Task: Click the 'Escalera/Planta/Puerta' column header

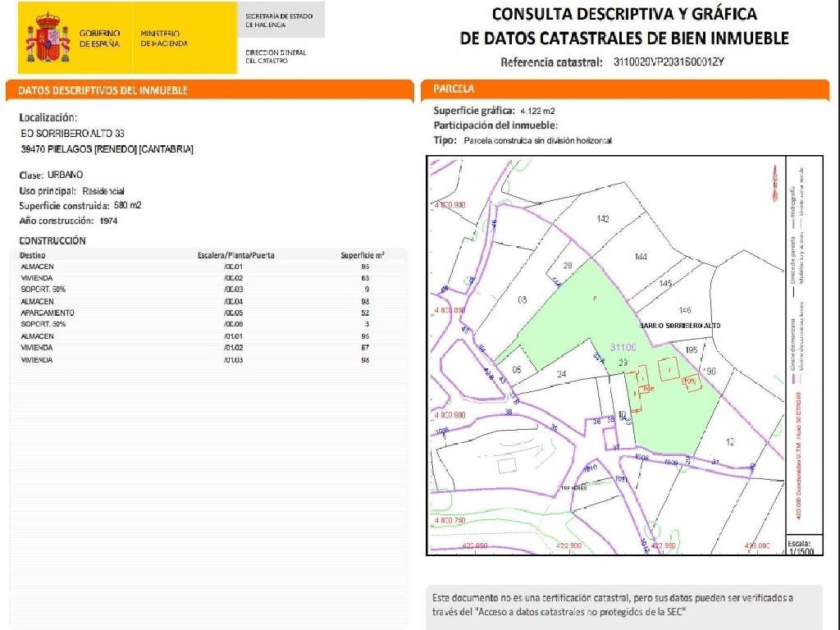Action: [x=235, y=256]
